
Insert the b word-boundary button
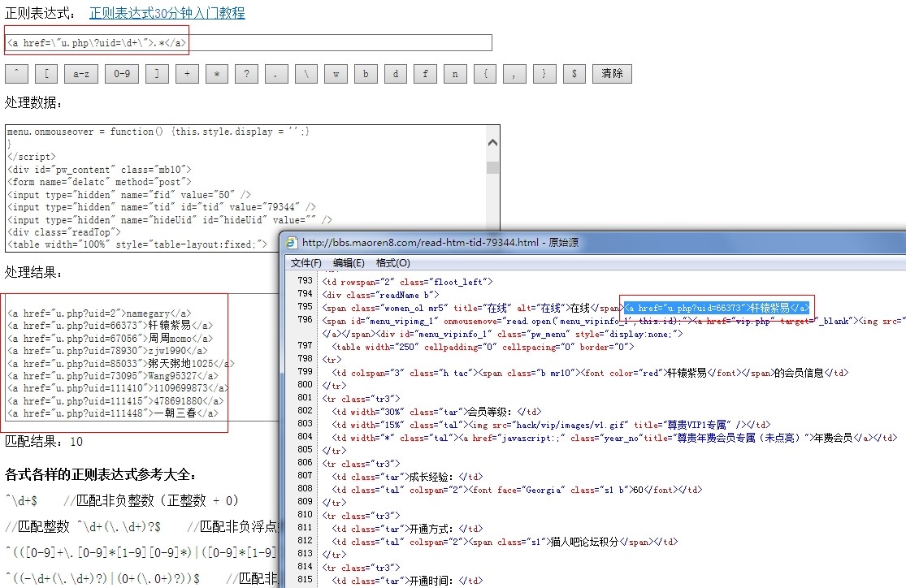pyautogui.click(x=366, y=74)
